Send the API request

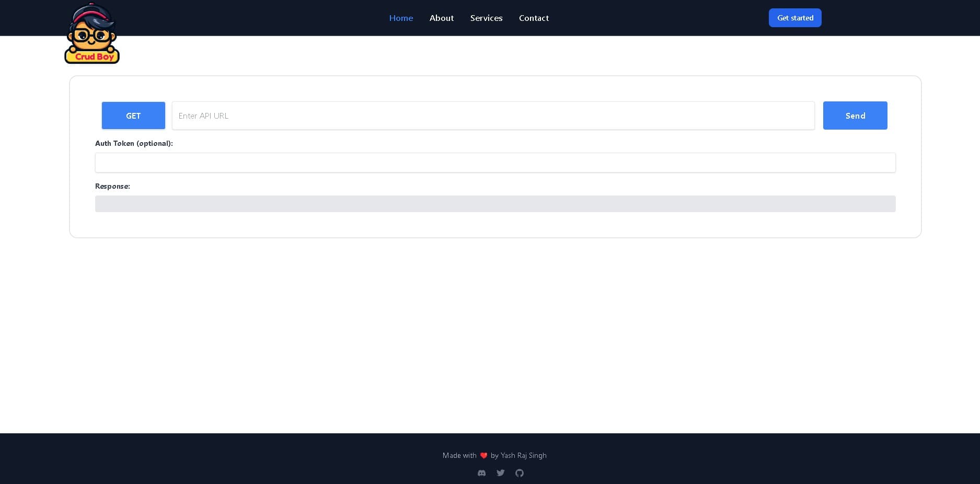coord(855,116)
